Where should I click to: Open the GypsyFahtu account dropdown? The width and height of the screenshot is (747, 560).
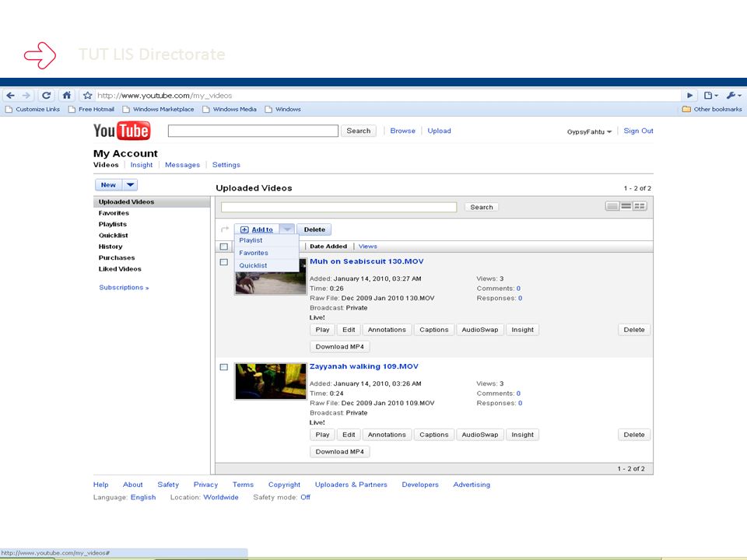pos(589,132)
